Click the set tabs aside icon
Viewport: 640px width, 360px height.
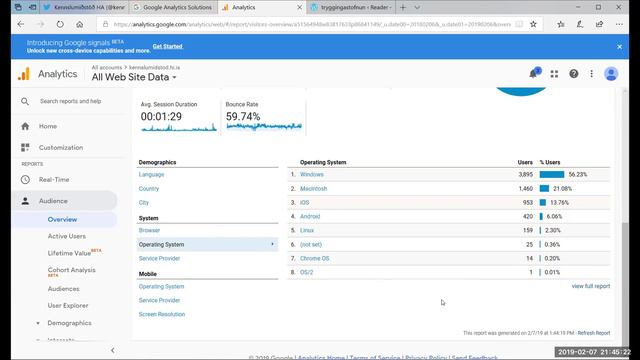33,7
